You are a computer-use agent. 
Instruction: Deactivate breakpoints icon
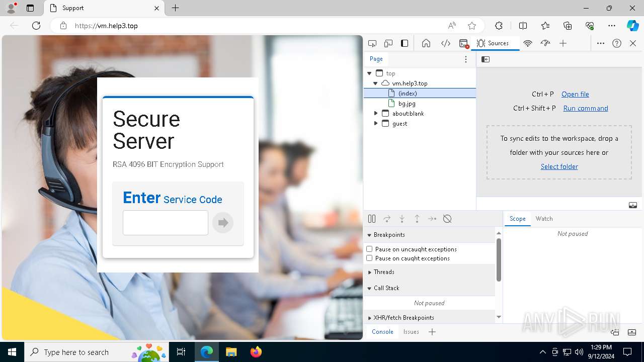(x=447, y=219)
